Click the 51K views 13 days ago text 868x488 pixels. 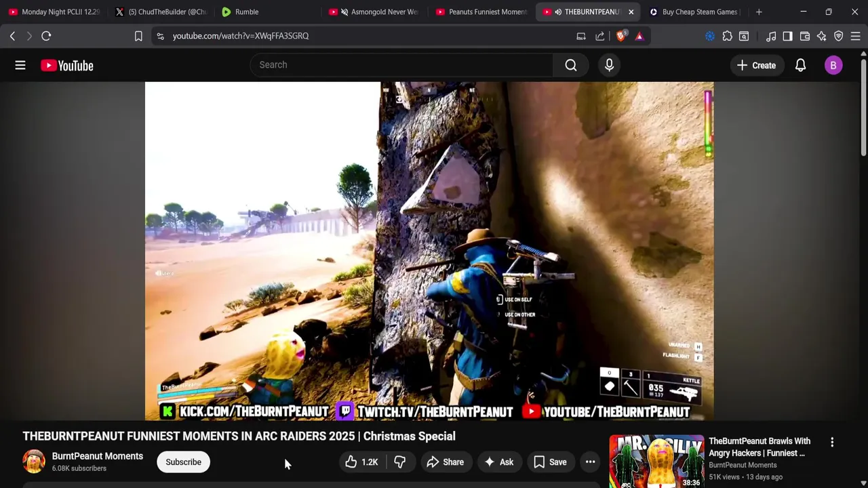[745, 477]
